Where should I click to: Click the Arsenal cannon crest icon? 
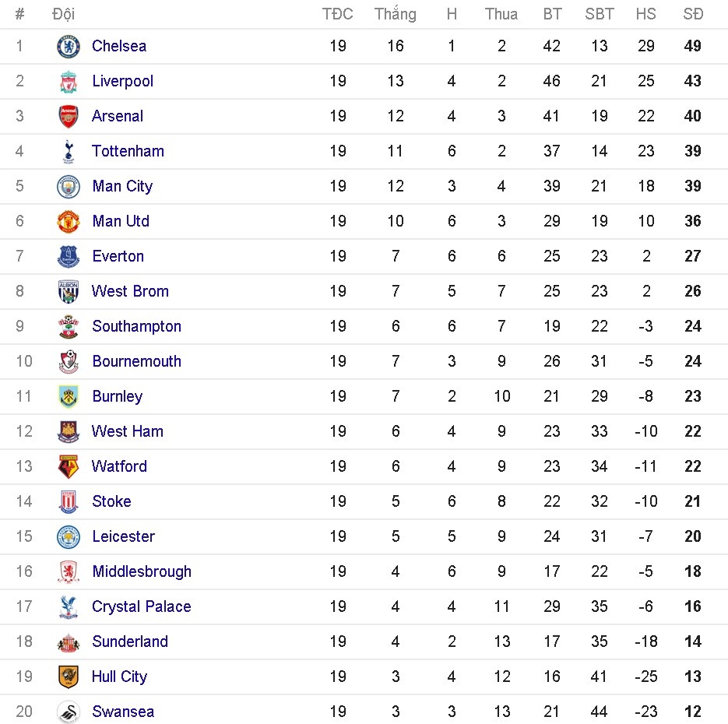click(69, 117)
